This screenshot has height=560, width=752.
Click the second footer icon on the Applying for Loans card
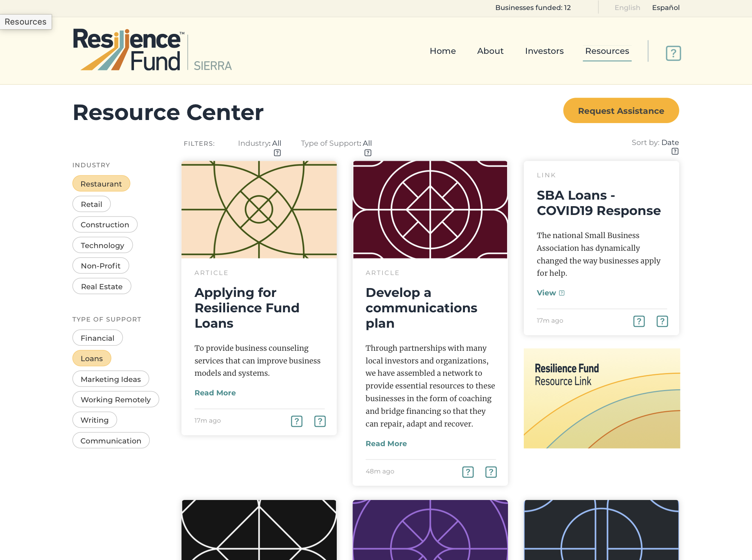[x=320, y=421]
